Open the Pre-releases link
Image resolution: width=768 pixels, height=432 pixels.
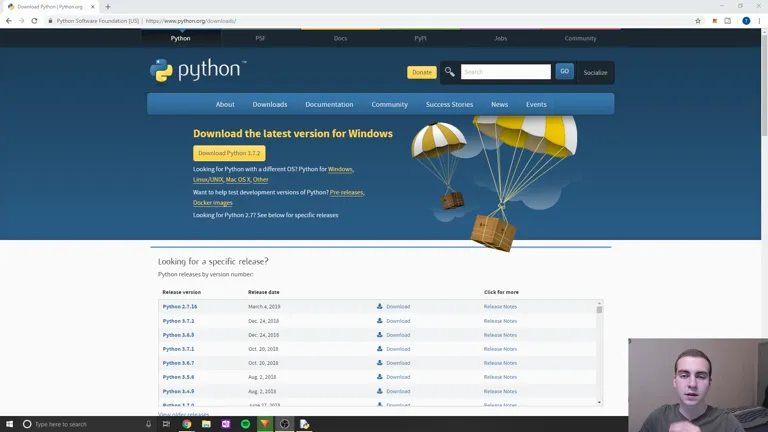pos(346,192)
